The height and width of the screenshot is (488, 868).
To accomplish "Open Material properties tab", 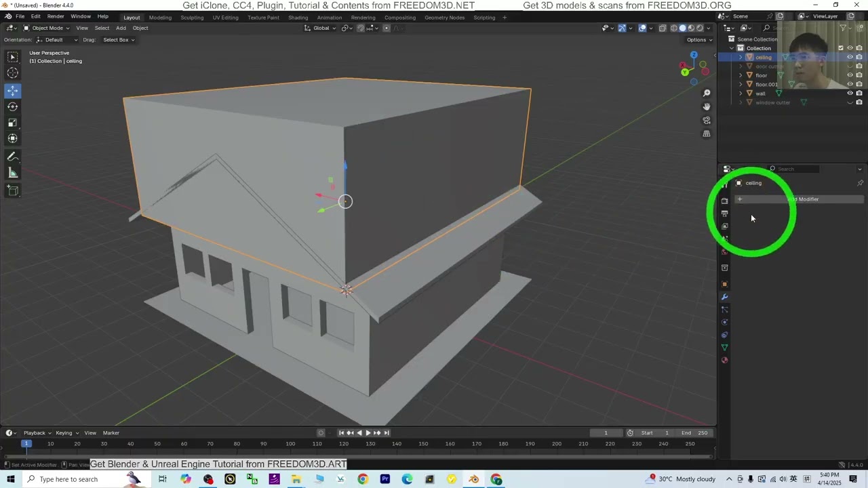I will [724, 360].
